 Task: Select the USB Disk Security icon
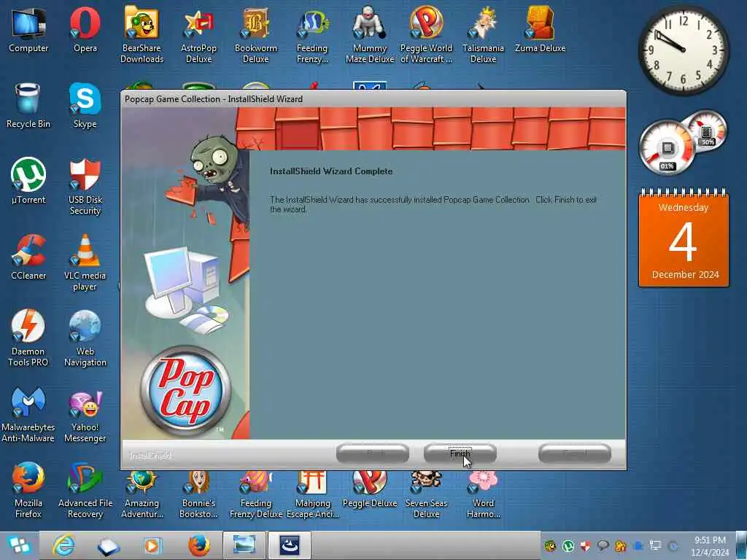point(85,186)
